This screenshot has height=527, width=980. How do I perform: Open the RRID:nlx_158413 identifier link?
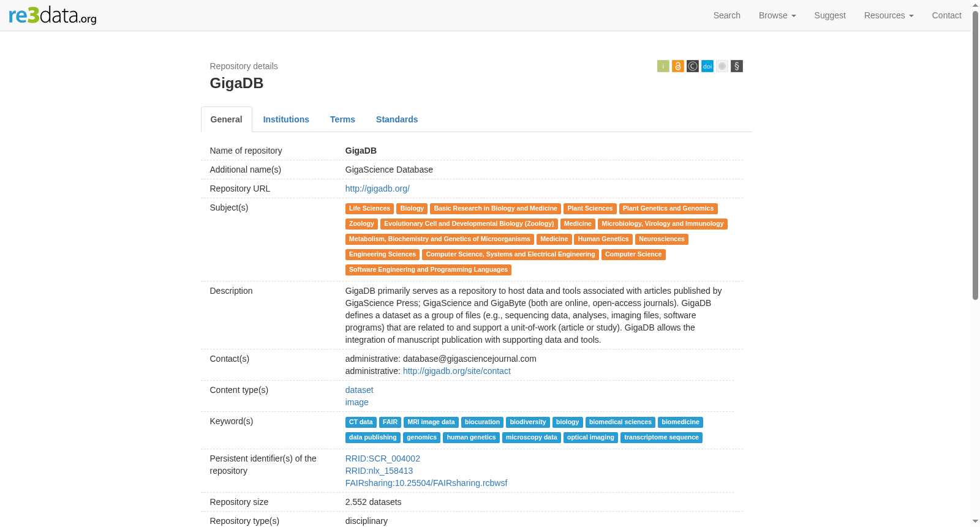(x=379, y=471)
